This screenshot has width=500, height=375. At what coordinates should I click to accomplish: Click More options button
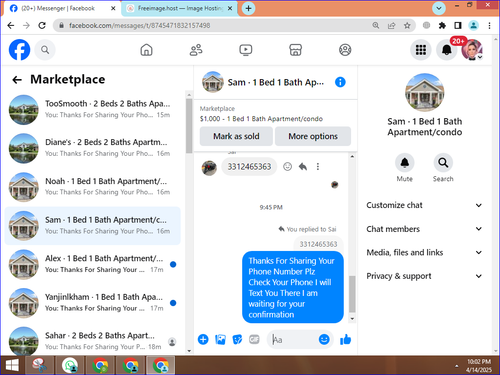[x=313, y=136]
